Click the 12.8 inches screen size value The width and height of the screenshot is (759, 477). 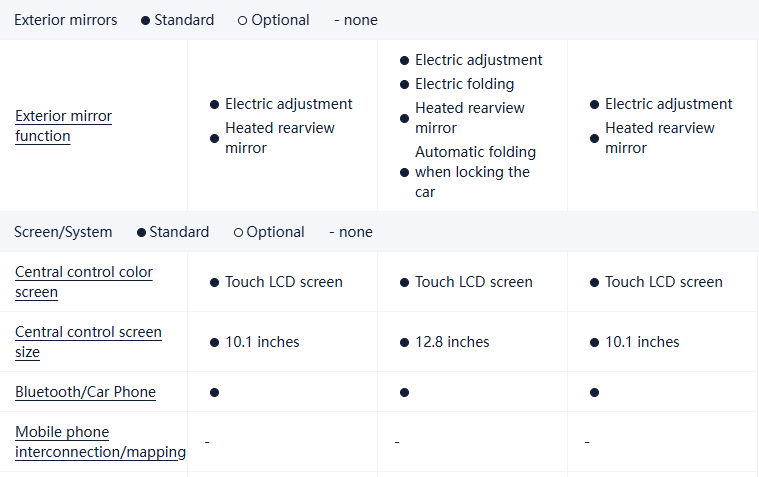[452, 342]
